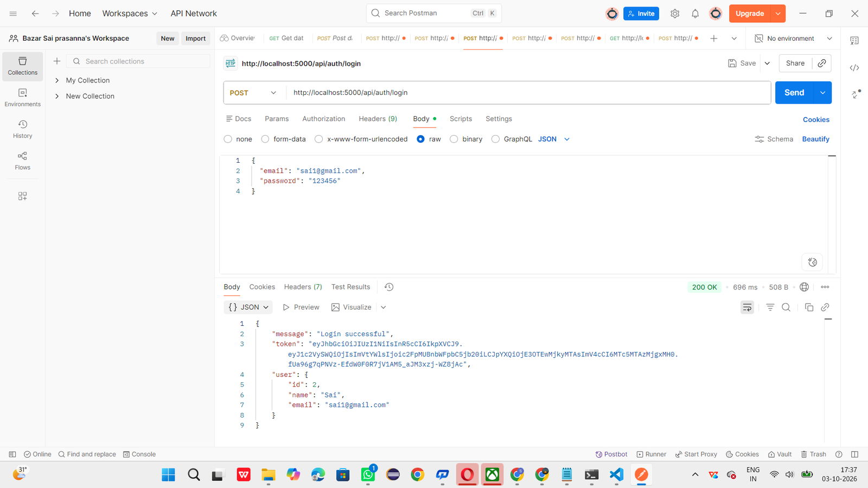
Task: Select the form-data body type
Action: [283, 139]
